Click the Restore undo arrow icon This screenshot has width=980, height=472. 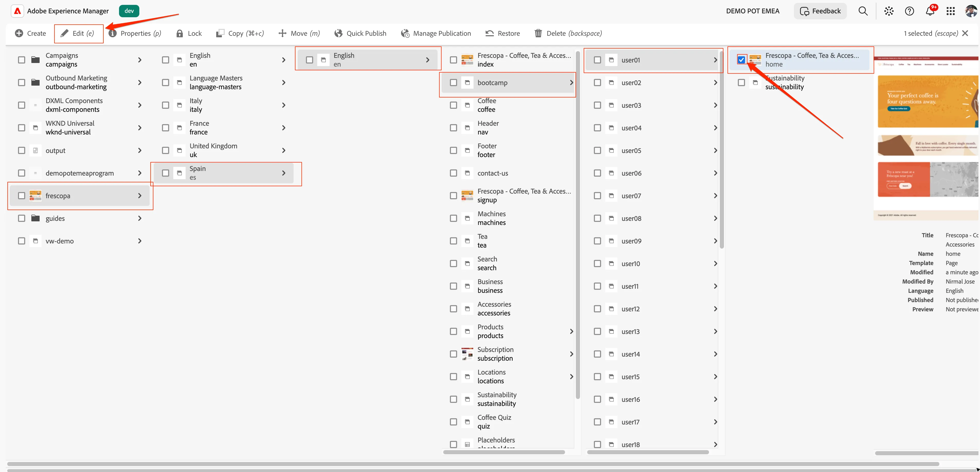click(489, 33)
